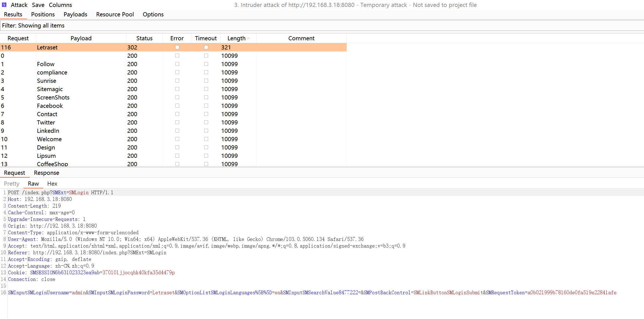Toggle Length column sort arrow
Image resolution: width=644 pixels, height=319 pixels.
(248, 39)
